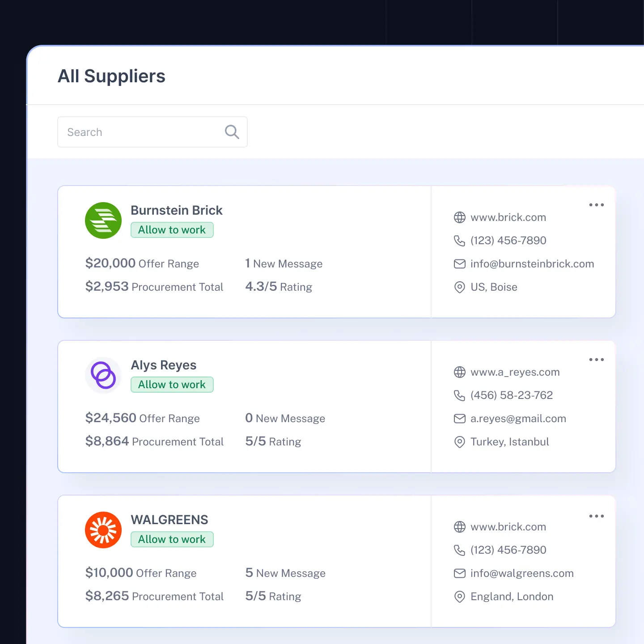Select the WALGREENS sunburst logo
Image resolution: width=644 pixels, height=644 pixels.
(103, 530)
